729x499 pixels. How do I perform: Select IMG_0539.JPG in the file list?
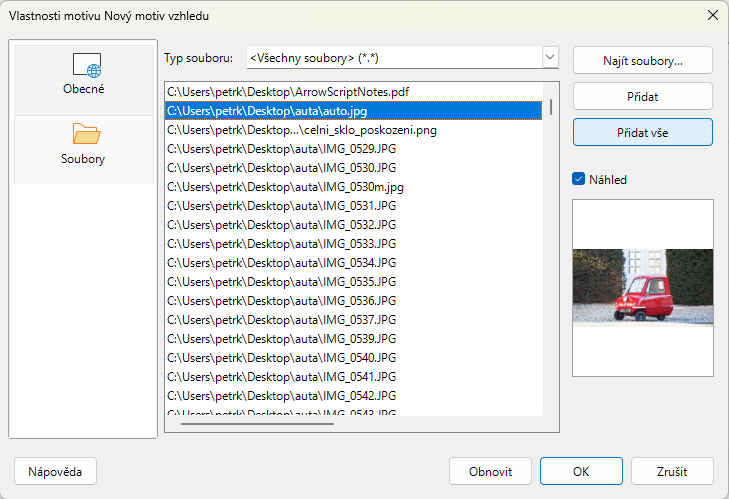click(x=354, y=339)
